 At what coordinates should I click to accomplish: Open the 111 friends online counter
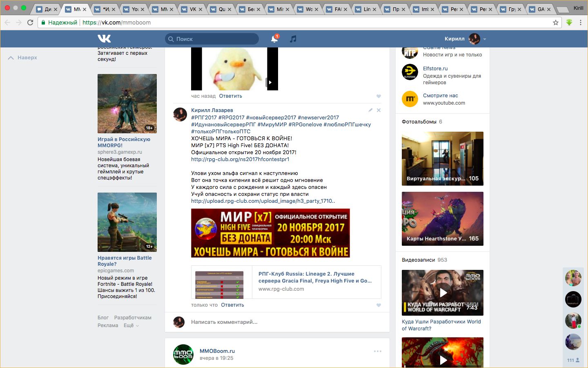coord(573,360)
